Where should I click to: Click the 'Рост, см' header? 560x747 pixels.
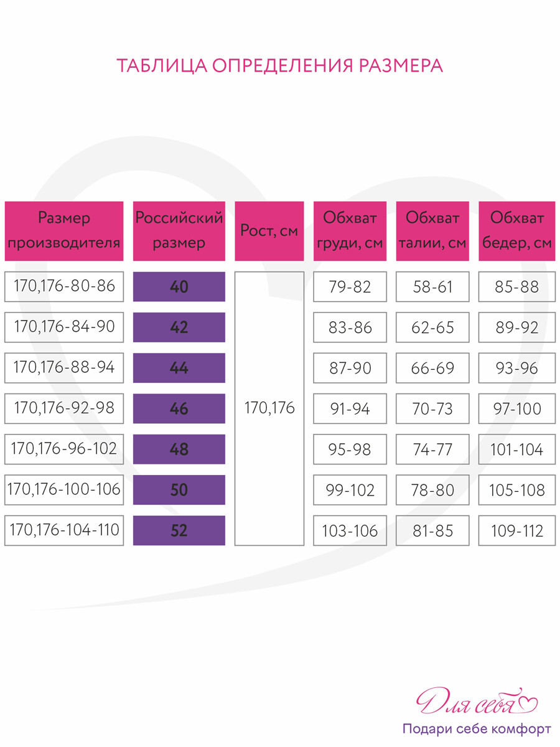click(269, 231)
